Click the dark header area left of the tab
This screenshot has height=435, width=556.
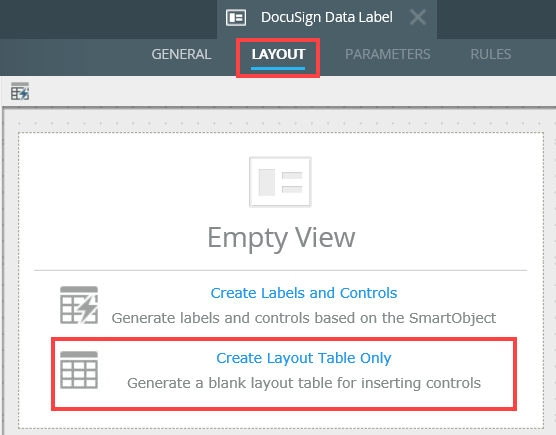pyautogui.click(x=108, y=19)
